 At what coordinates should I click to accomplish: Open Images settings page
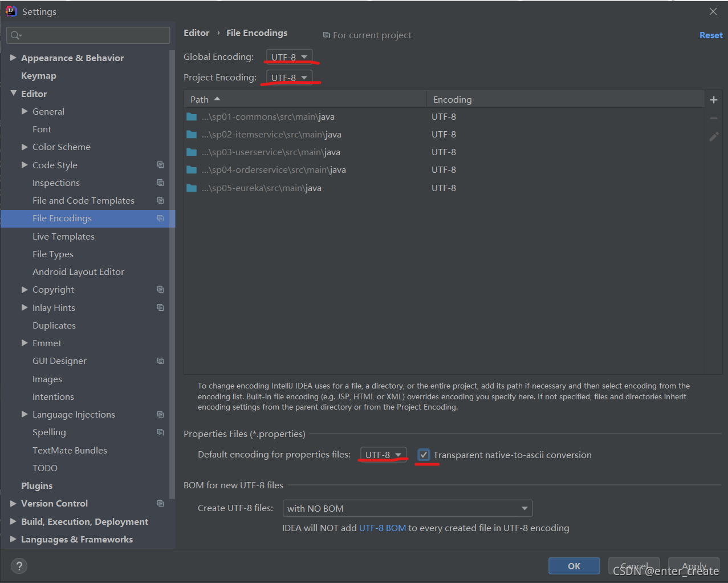tap(47, 379)
